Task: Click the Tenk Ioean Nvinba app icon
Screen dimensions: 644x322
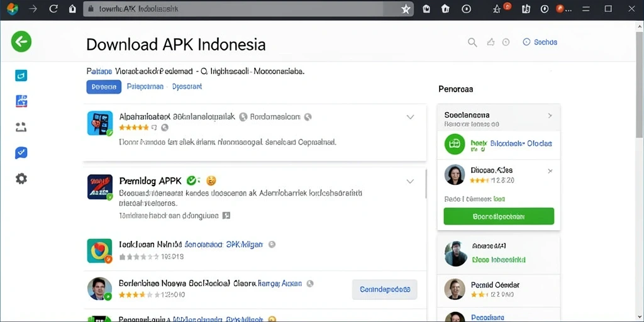Action: (100, 250)
